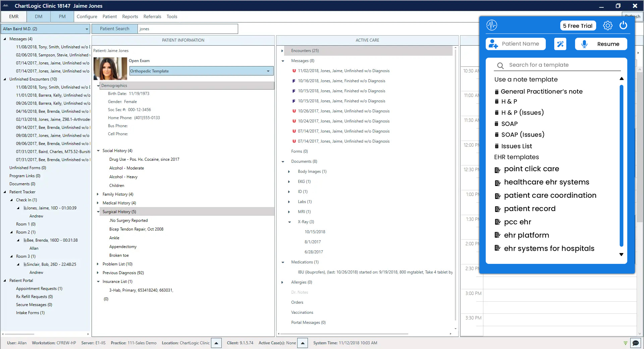644x349 pixels.
Task: Click the trash icon beside the SOAP template
Action: coord(497,124)
